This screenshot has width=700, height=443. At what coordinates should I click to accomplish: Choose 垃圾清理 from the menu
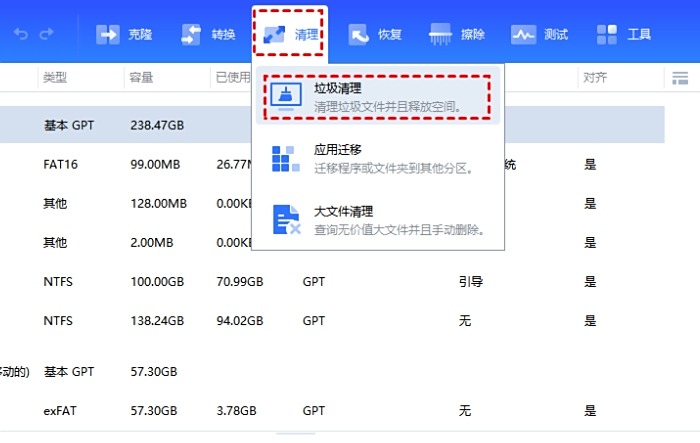tap(378, 97)
